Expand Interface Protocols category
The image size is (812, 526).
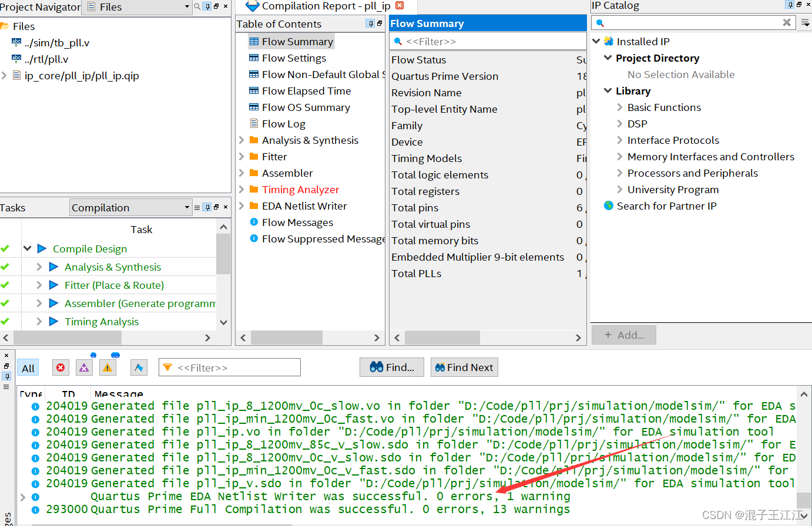pos(620,140)
